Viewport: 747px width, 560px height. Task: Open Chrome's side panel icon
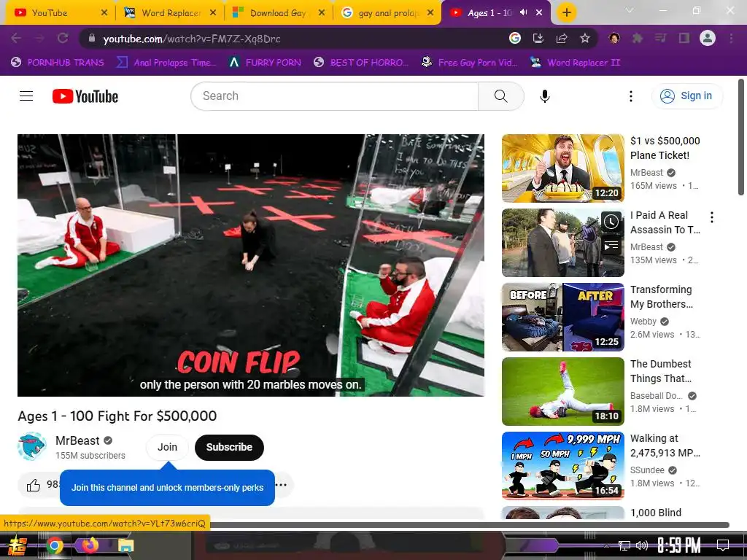click(684, 38)
